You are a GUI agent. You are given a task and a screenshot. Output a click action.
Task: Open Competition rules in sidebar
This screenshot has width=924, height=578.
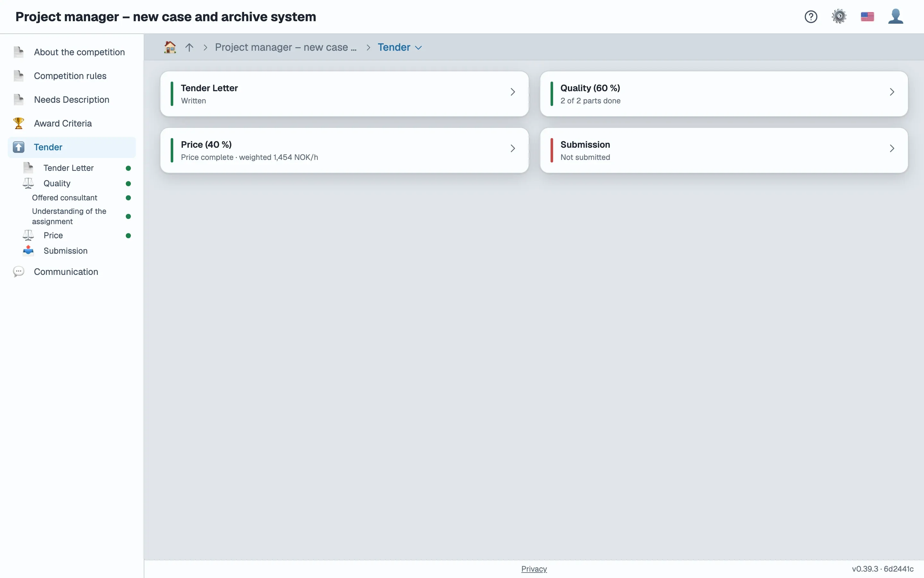(72, 76)
